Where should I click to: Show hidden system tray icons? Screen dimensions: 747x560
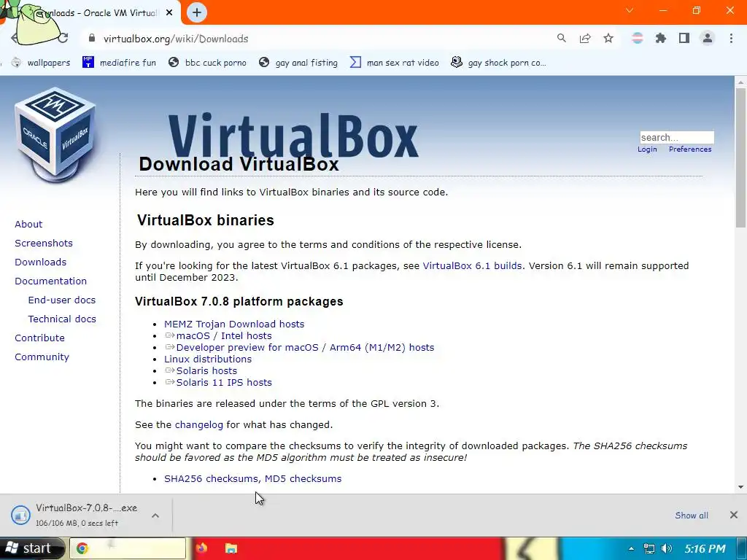coord(631,548)
